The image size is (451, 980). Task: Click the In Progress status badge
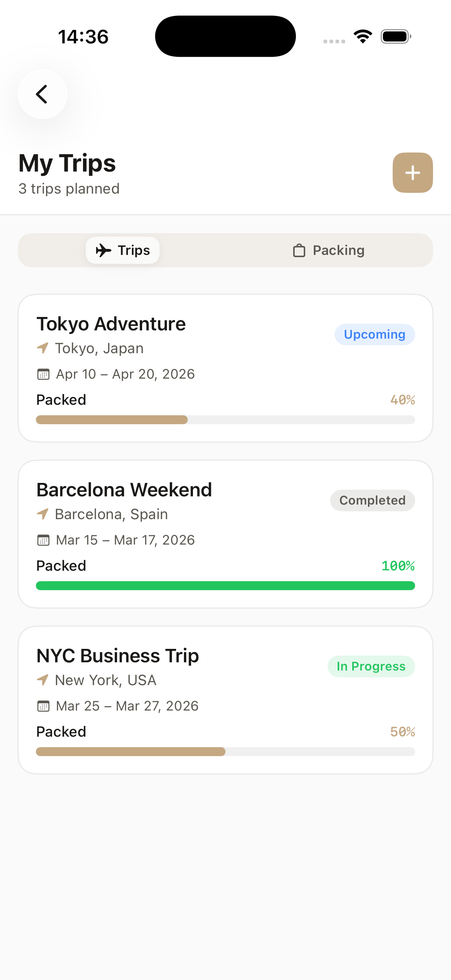pyautogui.click(x=371, y=666)
